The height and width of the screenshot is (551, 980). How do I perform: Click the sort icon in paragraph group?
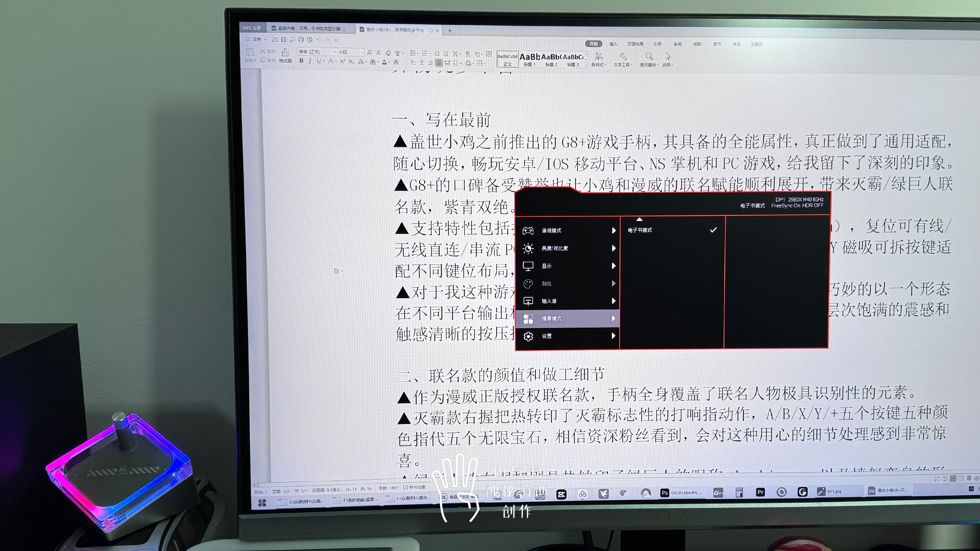pyautogui.click(x=468, y=54)
